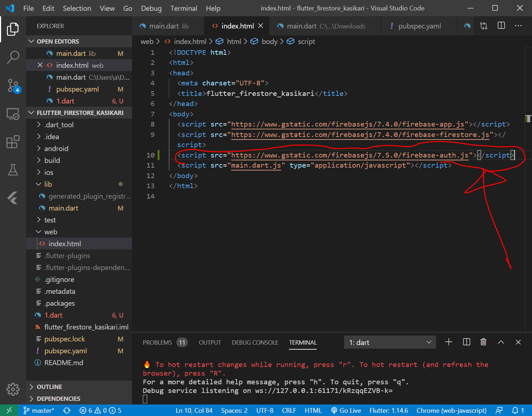Create a new terminal with plus icon
532x416 pixels.
tap(449, 342)
